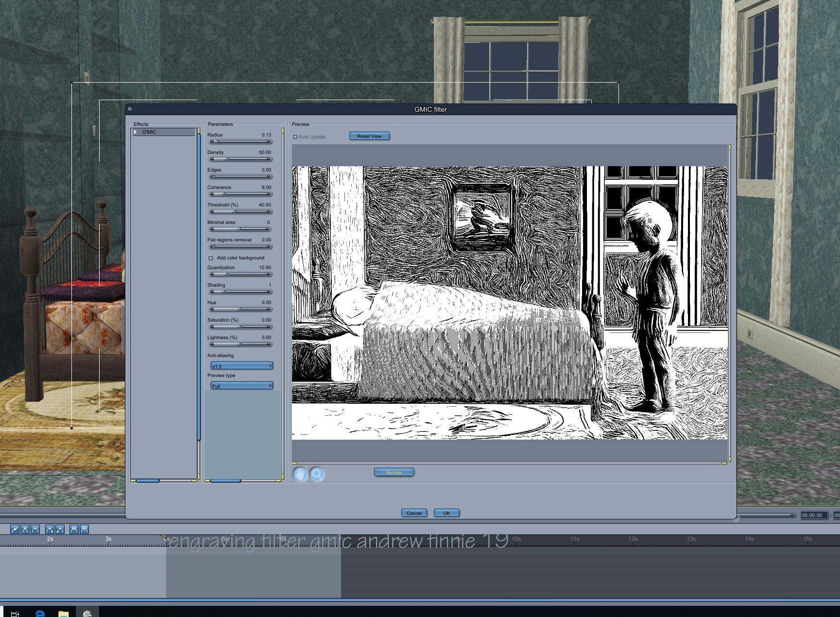This screenshot has width=840, height=617.
Task: Click the arch icon with left-side end handle
Action: [x=60, y=529]
